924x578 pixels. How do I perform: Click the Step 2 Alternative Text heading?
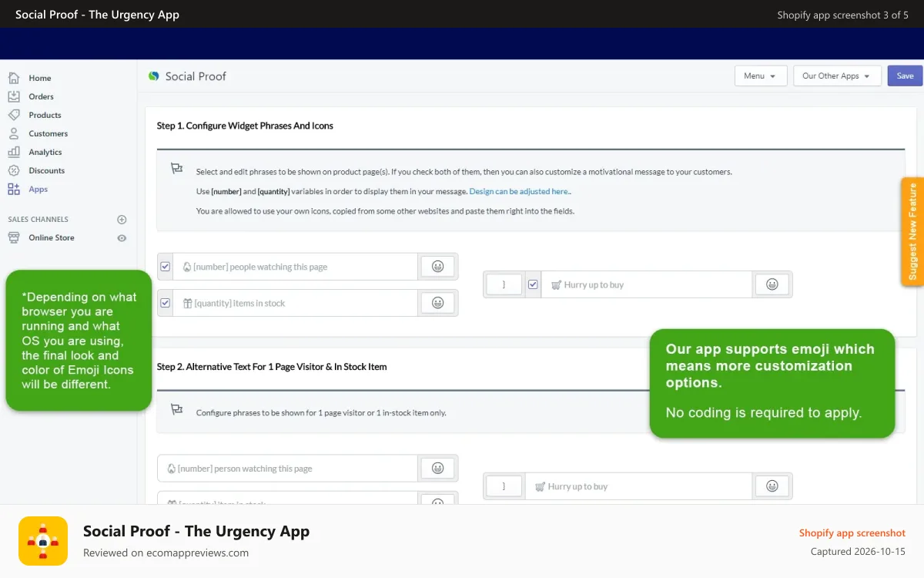(272, 367)
